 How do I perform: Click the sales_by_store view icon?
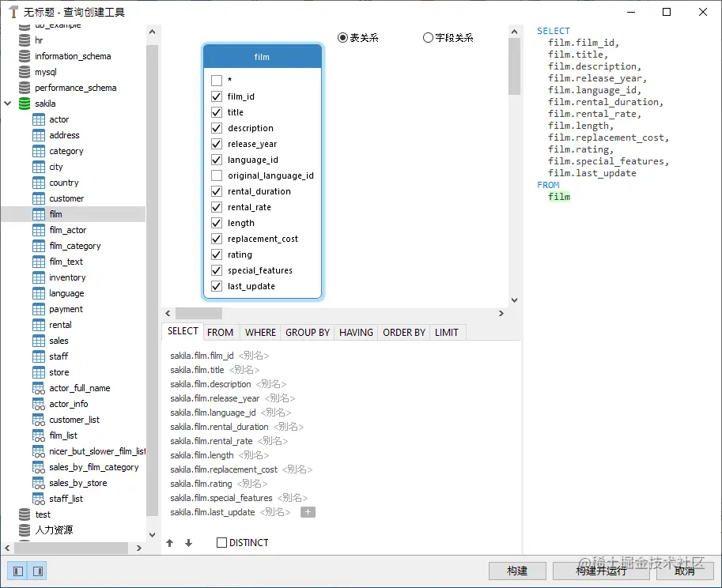tap(39, 483)
